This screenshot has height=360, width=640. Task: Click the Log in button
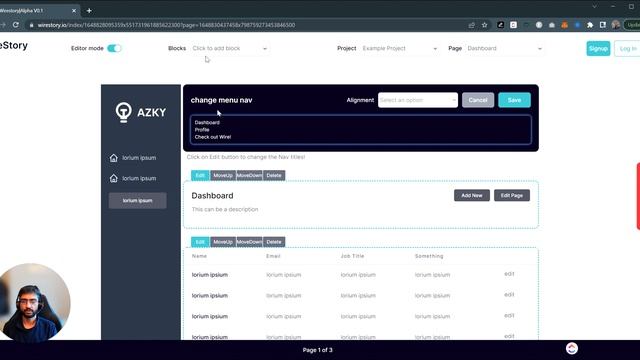pyautogui.click(x=628, y=49)
